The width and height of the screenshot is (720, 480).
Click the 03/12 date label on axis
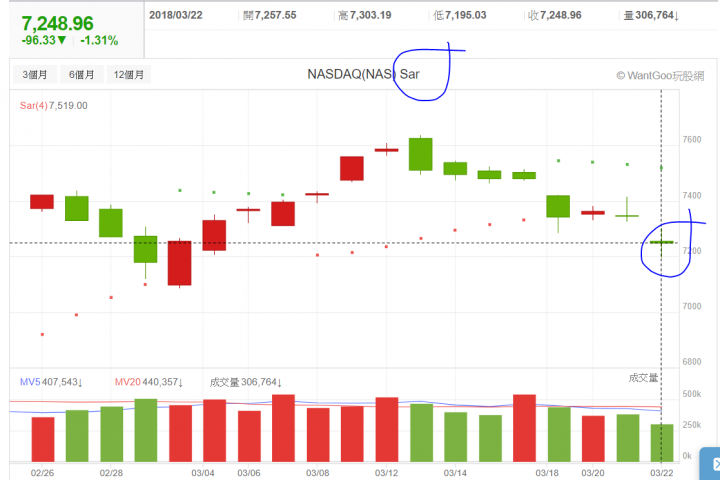point(386,473)
